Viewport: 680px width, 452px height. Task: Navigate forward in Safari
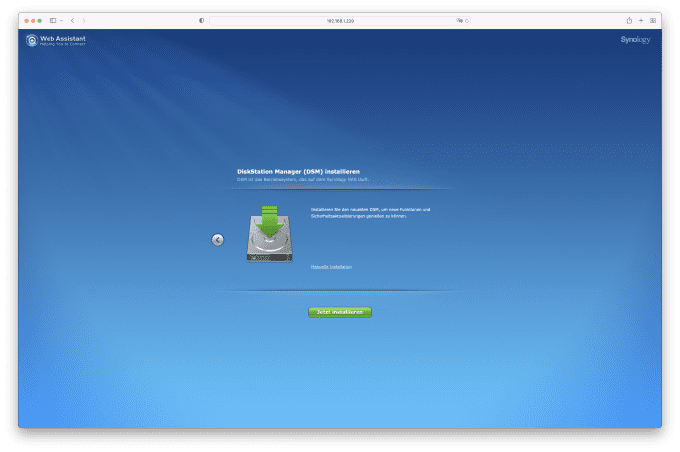[x=84, y=20]
